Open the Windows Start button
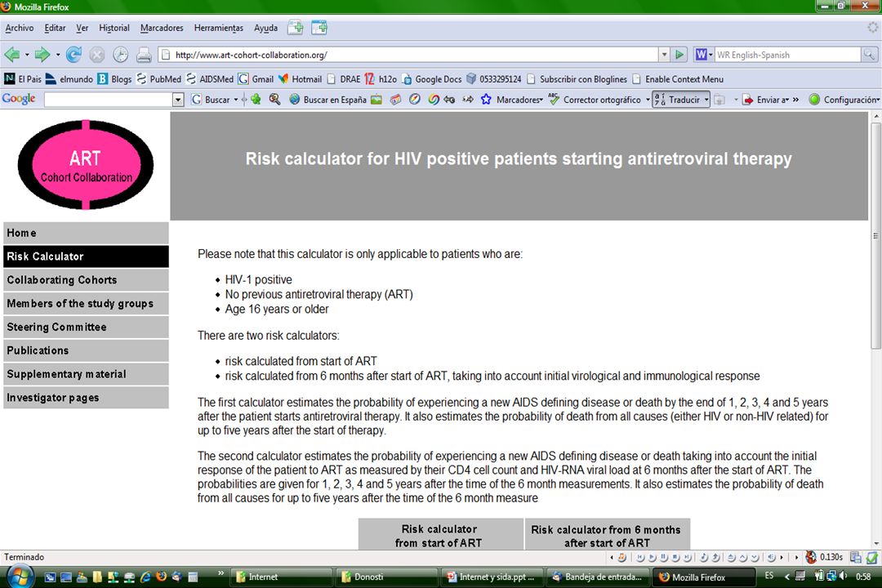Viewport: 882px width, 588px height. pos(19,577)
